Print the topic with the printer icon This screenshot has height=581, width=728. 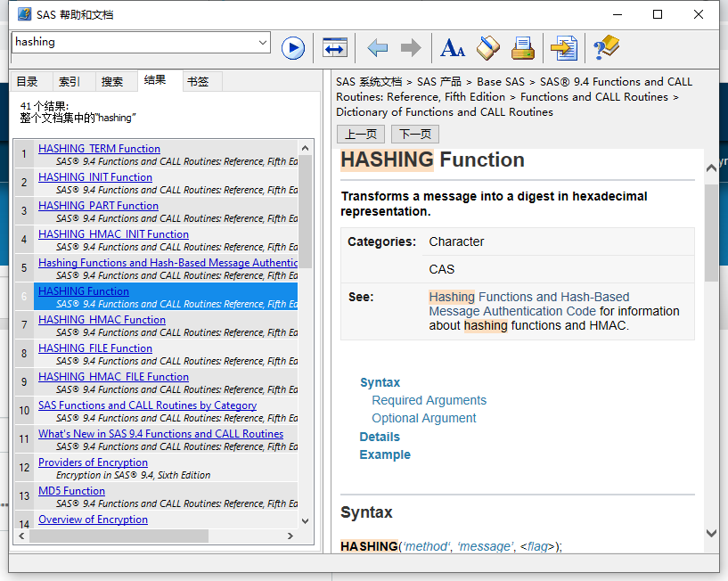pyautogui.click(x=522, y=48)
